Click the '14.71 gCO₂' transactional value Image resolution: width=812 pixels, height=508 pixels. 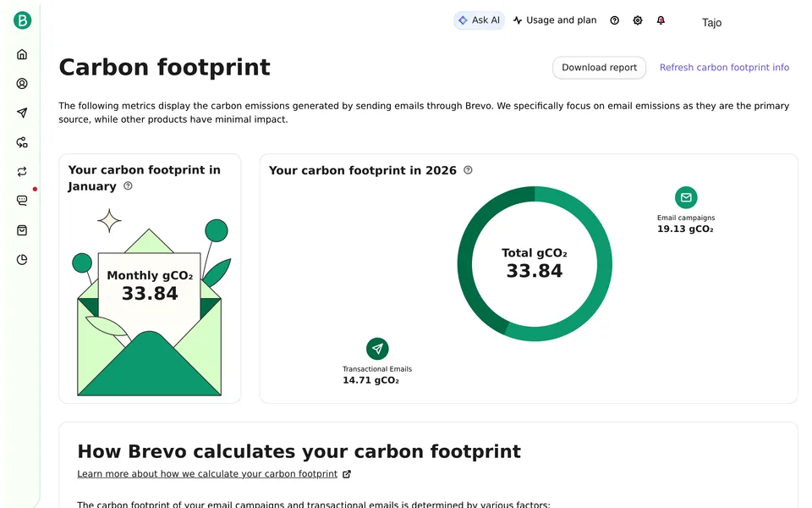370,380
